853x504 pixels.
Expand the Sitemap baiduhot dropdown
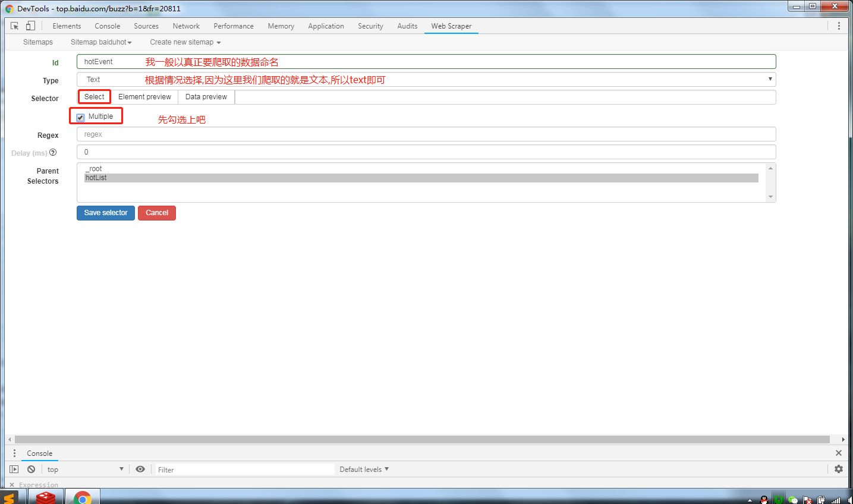(101, 42)
